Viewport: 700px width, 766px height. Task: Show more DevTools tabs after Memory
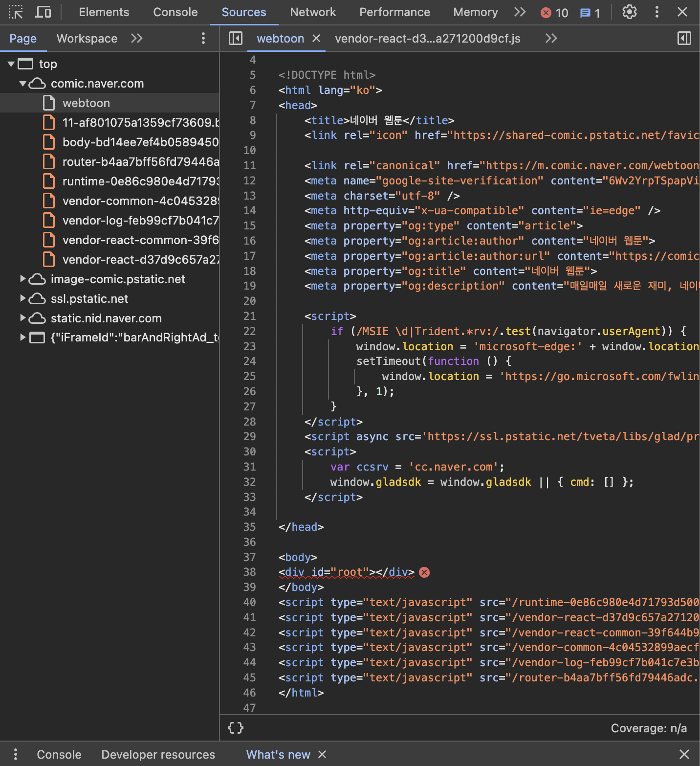(x=520, y=12)
